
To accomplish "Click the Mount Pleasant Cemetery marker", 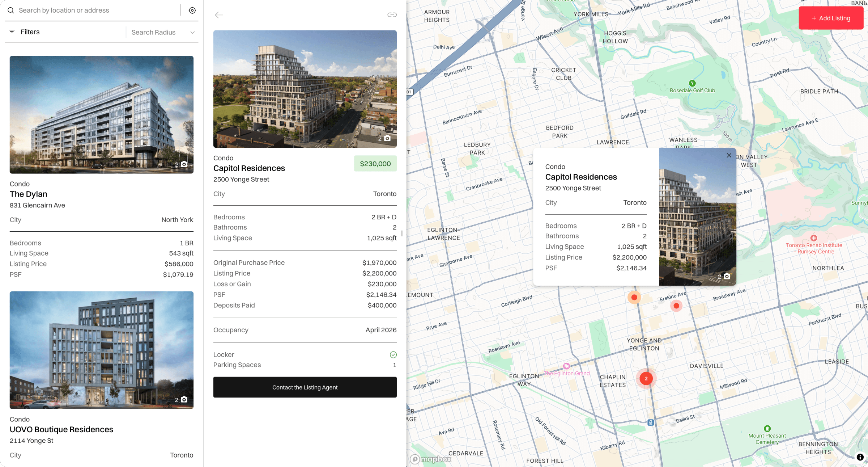I will 767,429.
